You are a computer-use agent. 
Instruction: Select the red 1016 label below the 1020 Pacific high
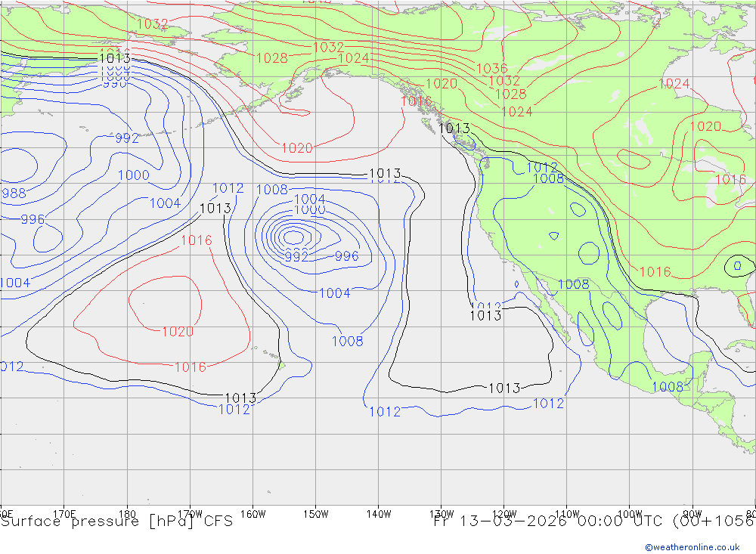tap(190, 367)
